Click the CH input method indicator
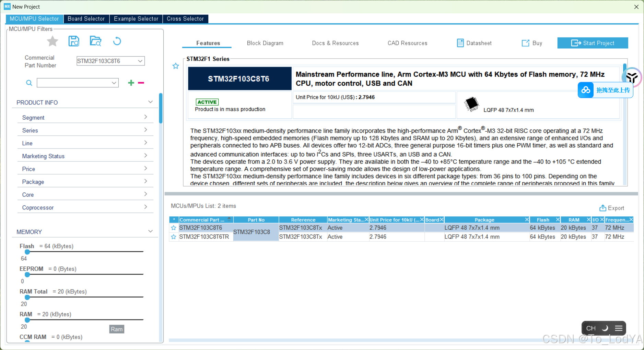The width and height of the screenshot is (644, 350). tap(591, 328)
